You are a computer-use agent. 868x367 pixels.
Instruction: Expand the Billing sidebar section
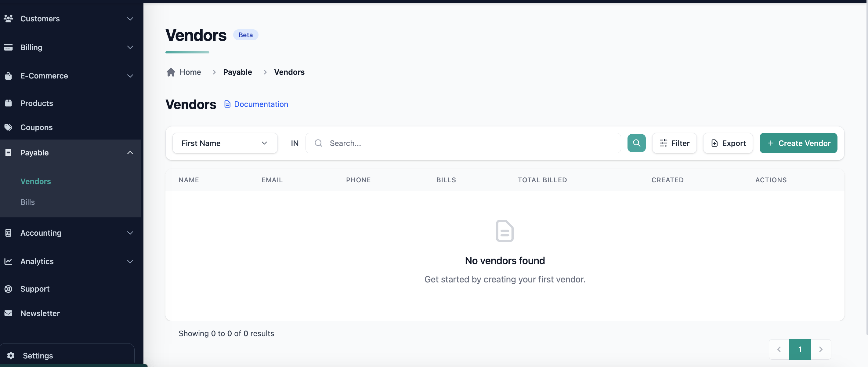point(130,47)
